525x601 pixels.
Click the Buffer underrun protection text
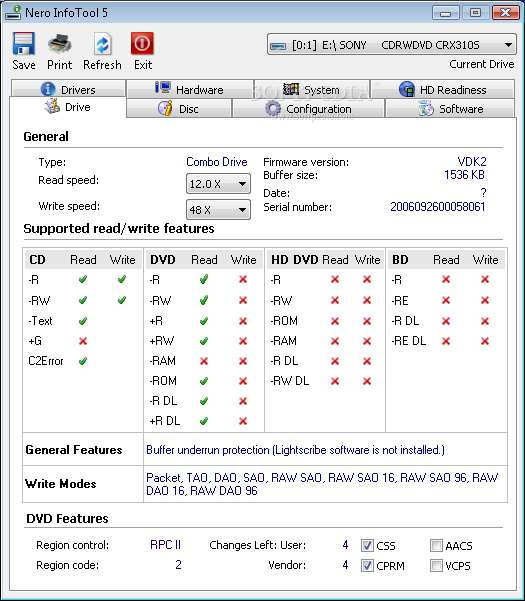[x=295, y=450]
